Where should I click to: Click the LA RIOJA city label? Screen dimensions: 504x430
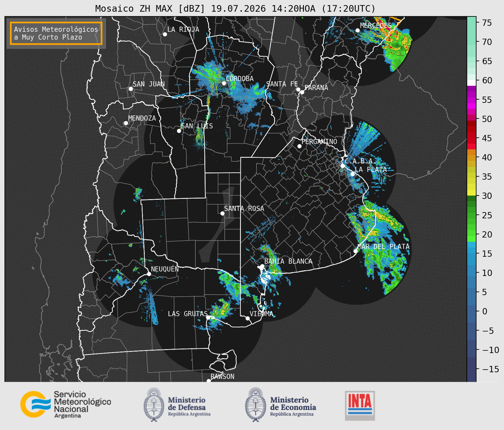[183, 29]
